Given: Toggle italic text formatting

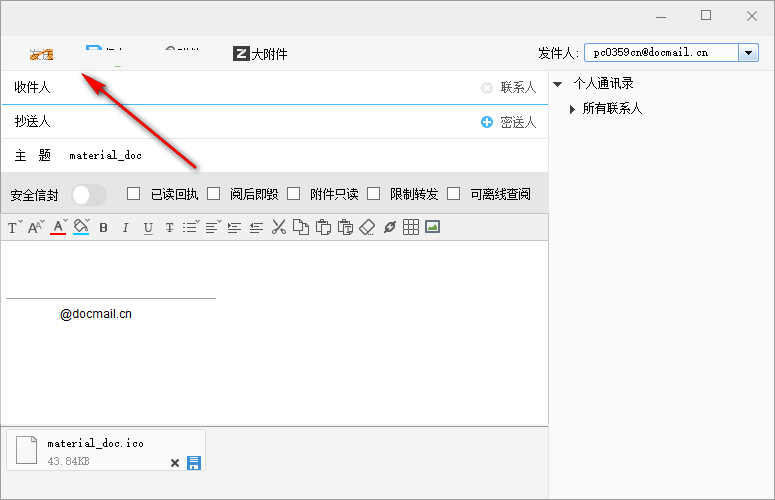Looking at the screenshot, I should coord(125,228).
